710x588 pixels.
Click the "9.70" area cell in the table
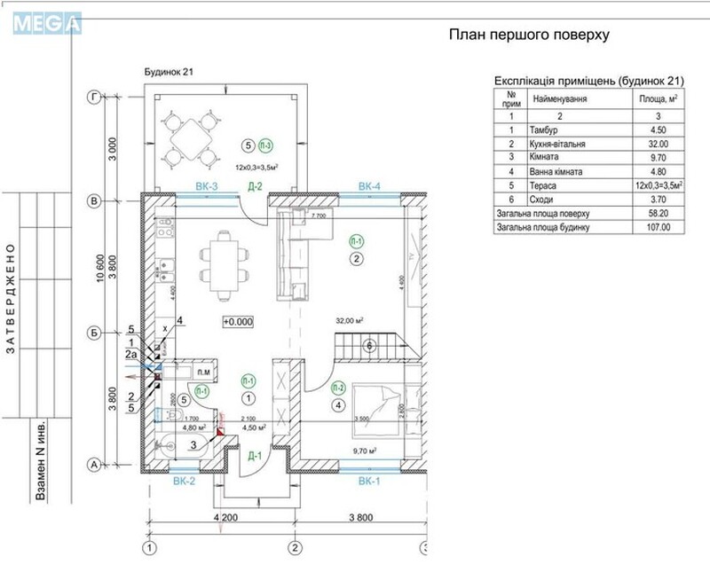(658, 158)
